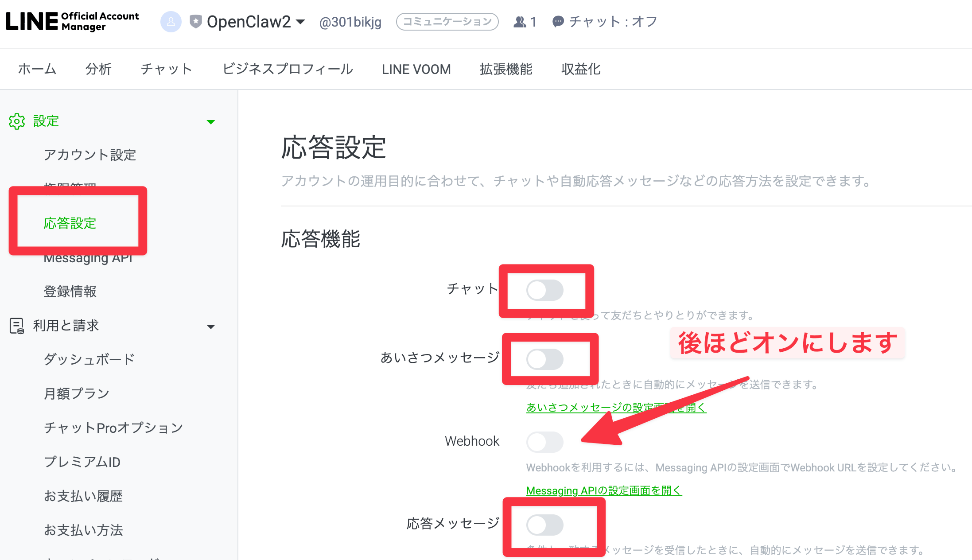Image resolution: width=972 pixels, height=560 pixels.
Task: Open the 分析 tab
Action: pyautogui.click(x=98, y=69)
